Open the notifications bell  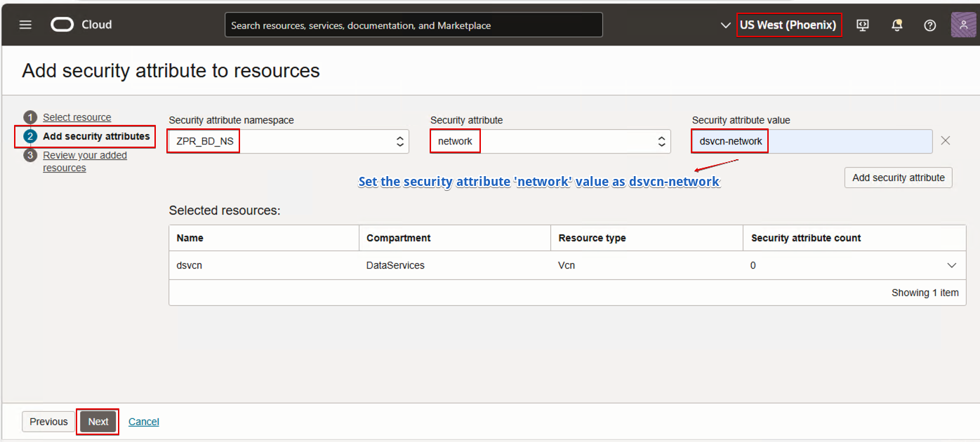896,25
